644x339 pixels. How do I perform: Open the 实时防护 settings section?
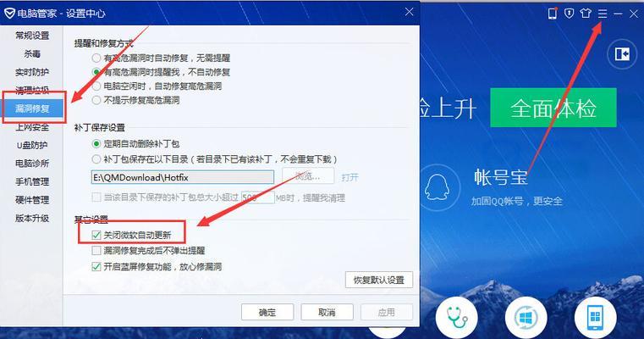coord(32,71)
